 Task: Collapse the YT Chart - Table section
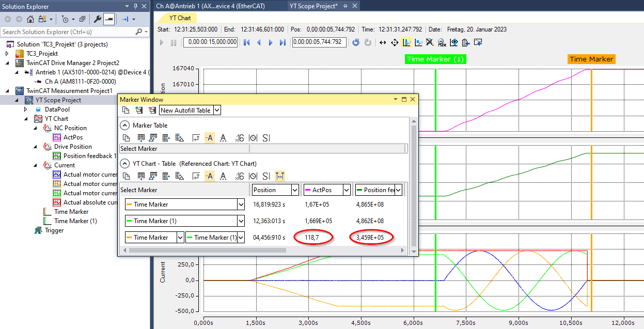click(124, 164)
